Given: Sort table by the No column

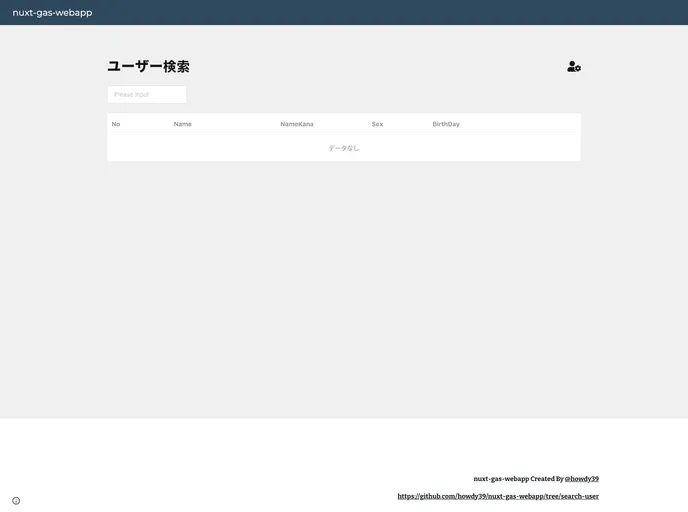Looking at the screenshot, I should tap(116, 124).
